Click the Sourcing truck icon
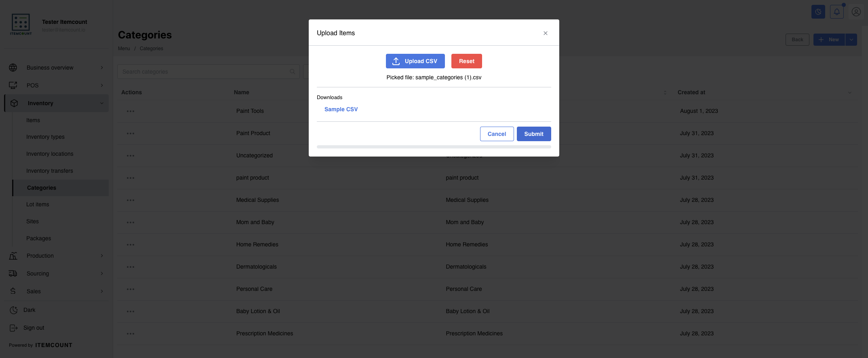The width and height of the screenshot is (868, 358). [x=13, y=273]
